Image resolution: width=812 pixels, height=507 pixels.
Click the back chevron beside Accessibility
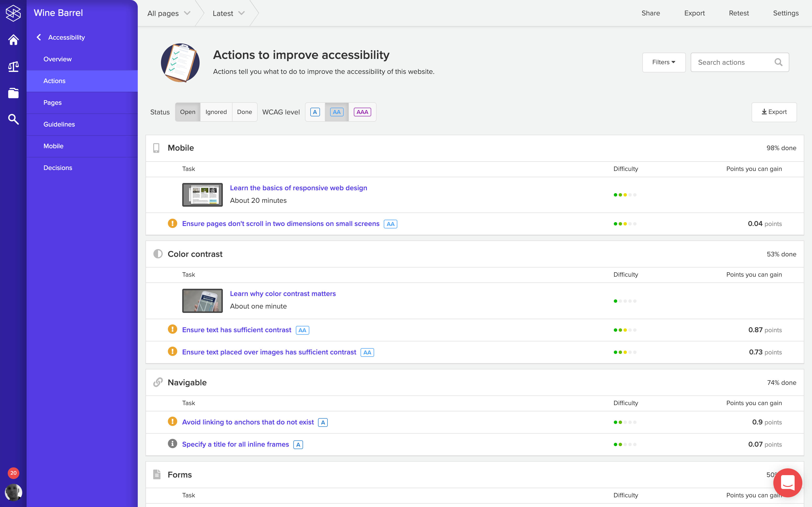(39, 37)
